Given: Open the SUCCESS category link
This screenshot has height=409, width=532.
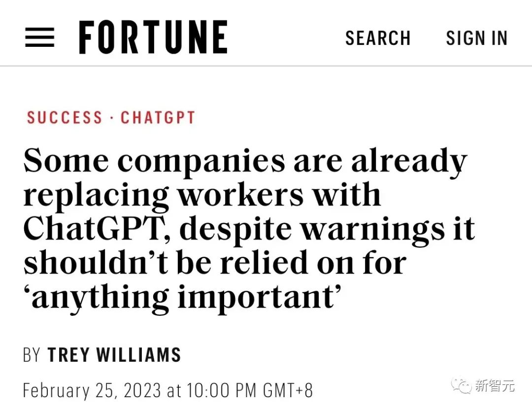Looking at the screenshot, I should coord(65,118).
